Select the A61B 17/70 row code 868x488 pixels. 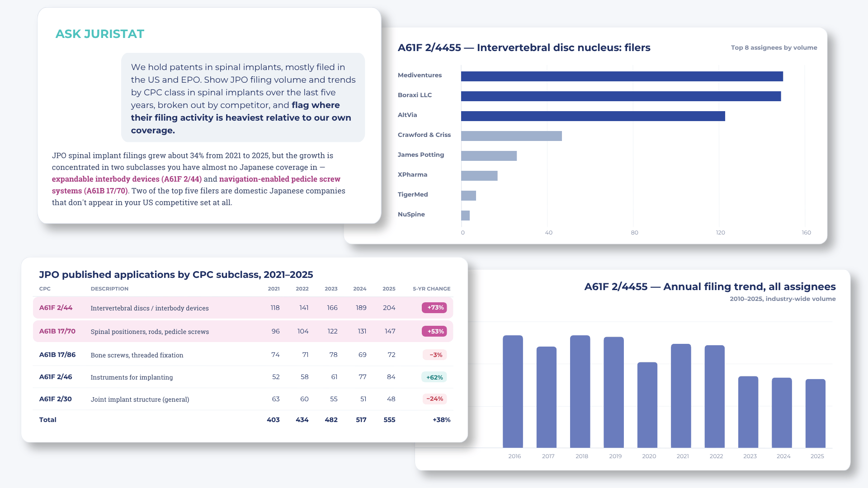tap(57, 331)
